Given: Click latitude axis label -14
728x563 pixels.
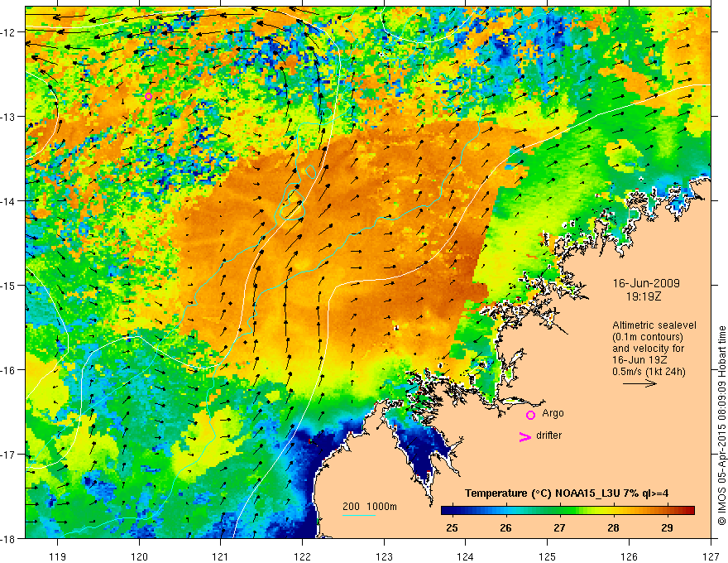Looking at the screenshot, I should click(x=8, y=200).
